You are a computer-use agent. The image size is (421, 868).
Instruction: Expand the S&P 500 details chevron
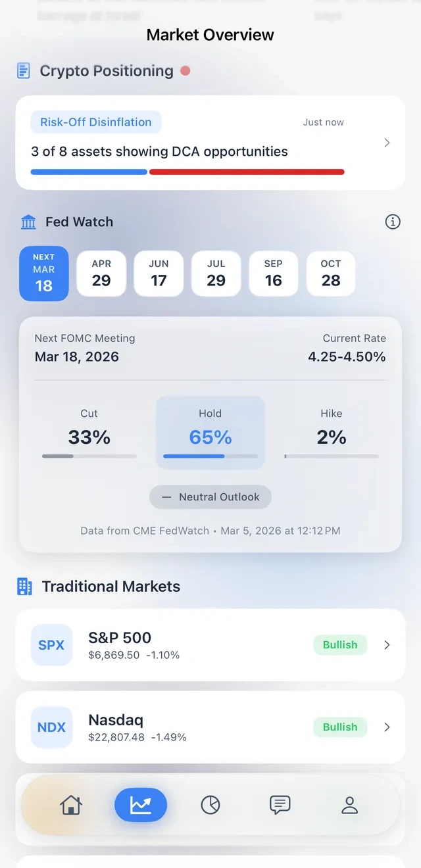(x=387, y=645)
